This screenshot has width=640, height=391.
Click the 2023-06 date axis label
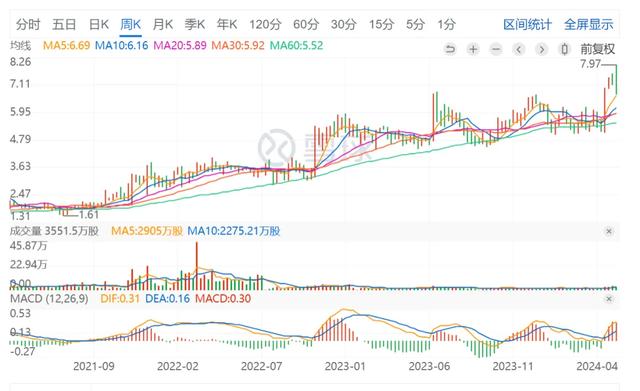pos(429,366)
